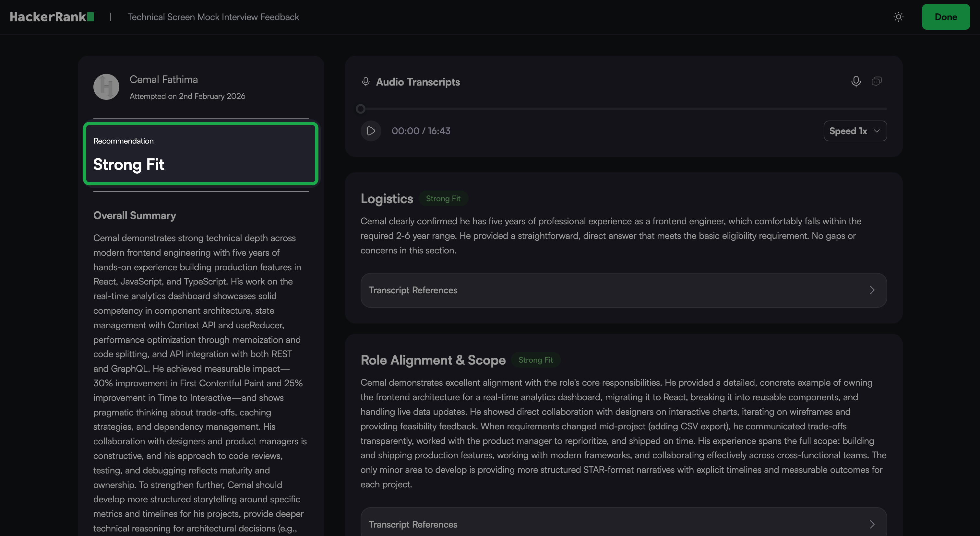980x536 pixels.
Task: Click the Logistics Strong Fit badge
Action: [443, 198]
